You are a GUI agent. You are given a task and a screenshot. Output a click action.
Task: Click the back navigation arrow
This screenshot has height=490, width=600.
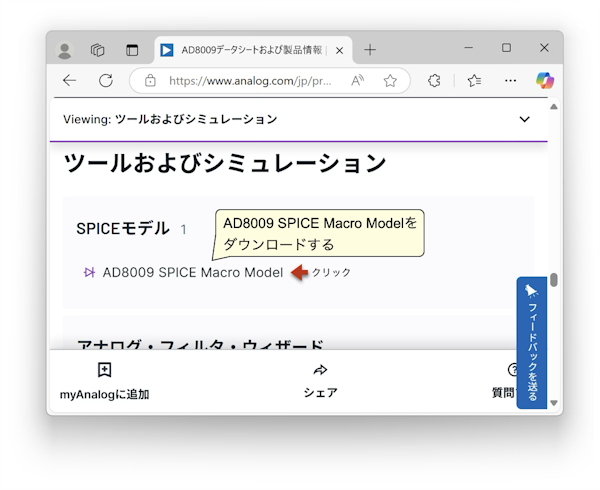coord(69,81)
